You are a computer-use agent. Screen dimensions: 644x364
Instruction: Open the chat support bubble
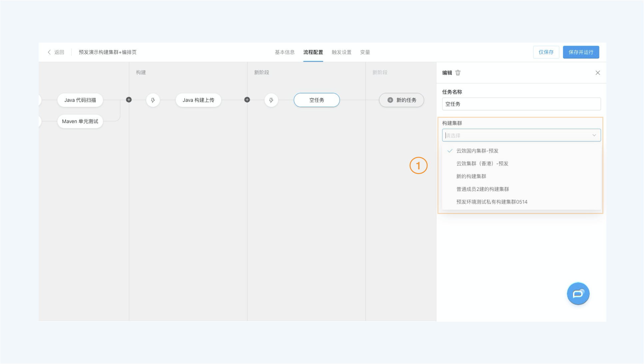(x=578, y=293)
